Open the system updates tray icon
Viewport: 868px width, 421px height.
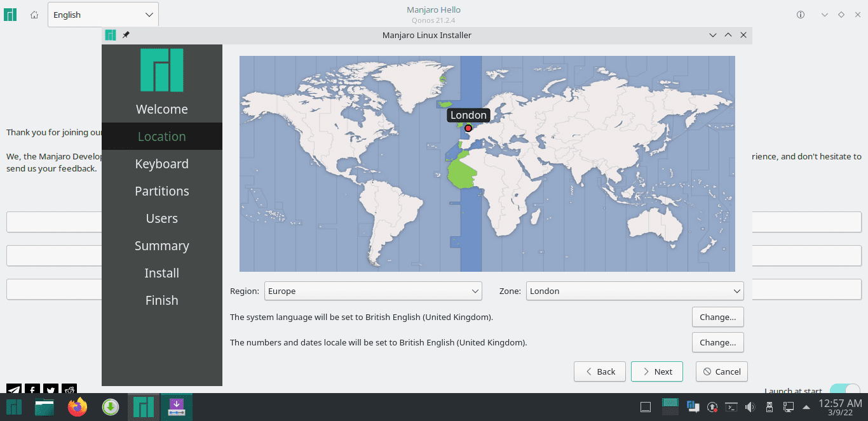[712, 407]
